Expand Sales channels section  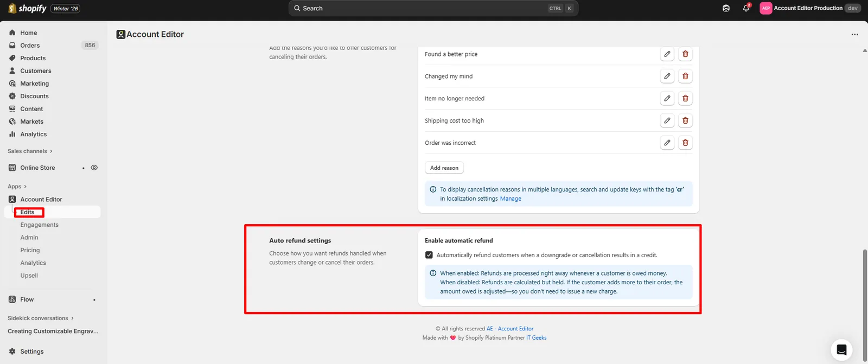30,151
